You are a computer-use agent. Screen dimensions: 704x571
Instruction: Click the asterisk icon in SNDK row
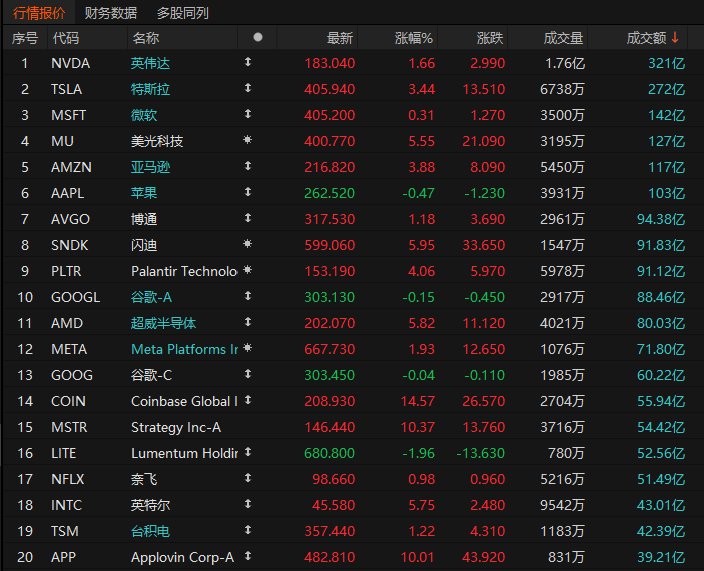pyautogui.click(x=248, y=245)
